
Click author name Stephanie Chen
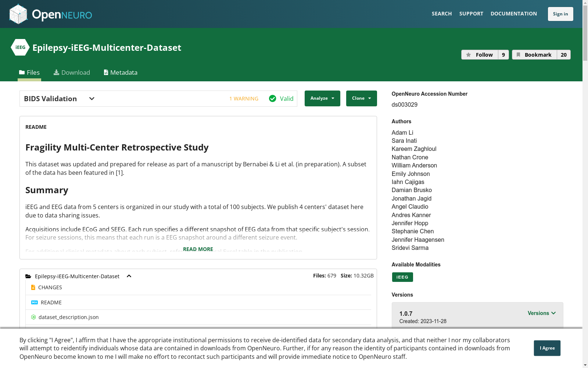click(413, 231)
